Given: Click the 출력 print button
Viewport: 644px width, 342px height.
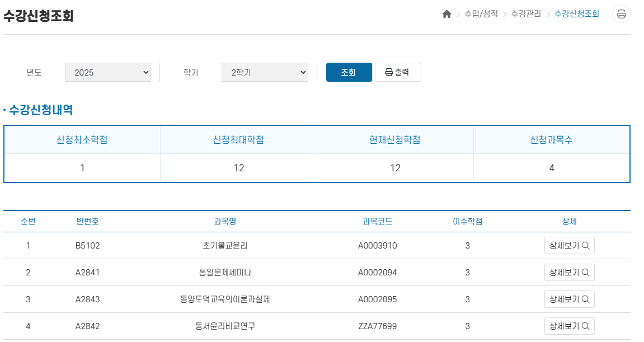Looking at the screenshot, I should pyautogui.click(x=398, y=72).
